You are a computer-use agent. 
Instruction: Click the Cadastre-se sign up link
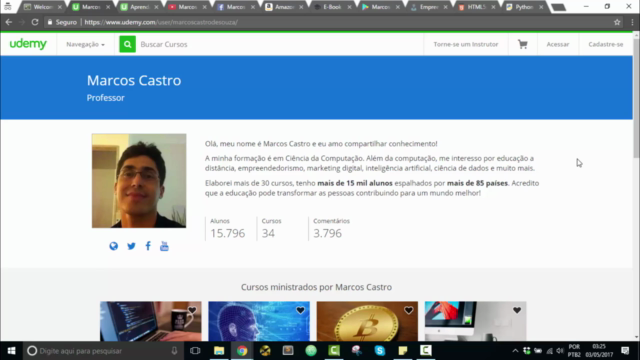pyautogui.click(x=606, y=44)
